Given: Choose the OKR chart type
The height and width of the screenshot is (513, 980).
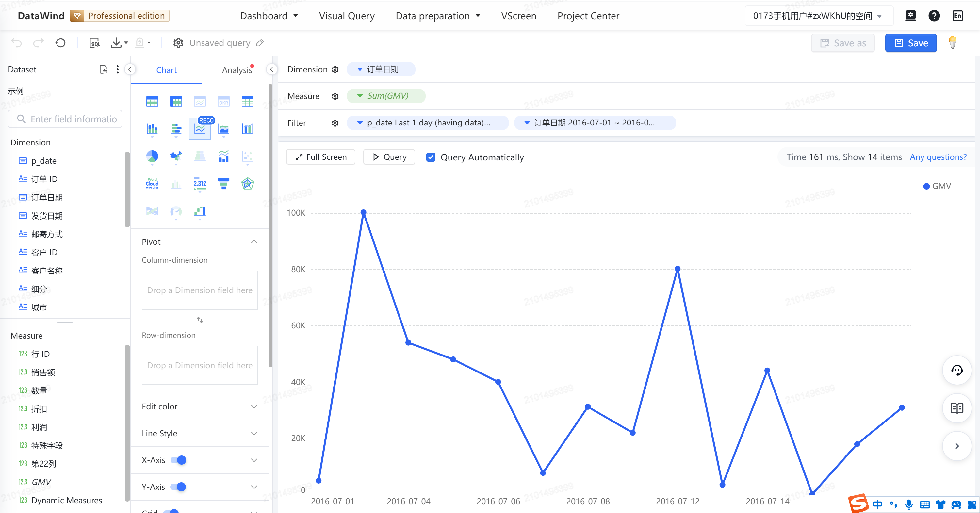Looking at the screenshot, I should click(x=224, y=102).
